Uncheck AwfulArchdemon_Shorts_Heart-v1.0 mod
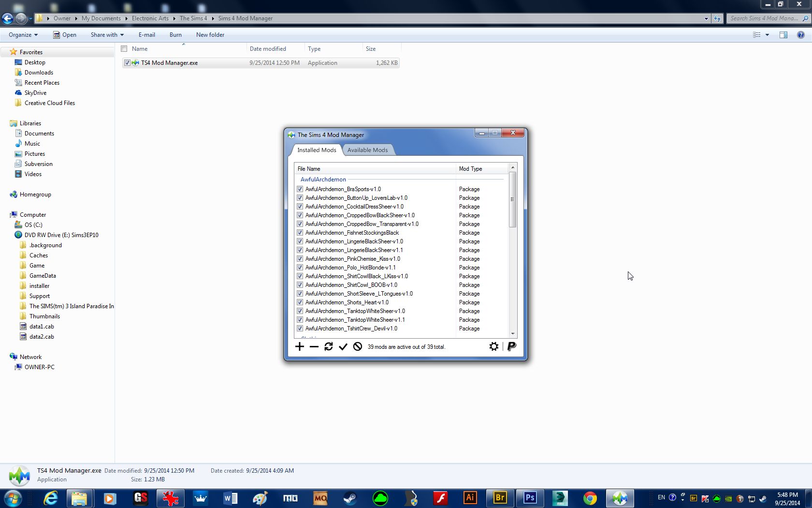 point(300,302)
